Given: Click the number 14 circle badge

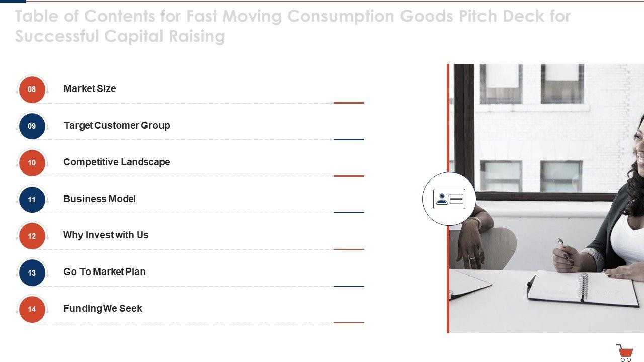Looking at the screenshot, I should click(32, 309).
